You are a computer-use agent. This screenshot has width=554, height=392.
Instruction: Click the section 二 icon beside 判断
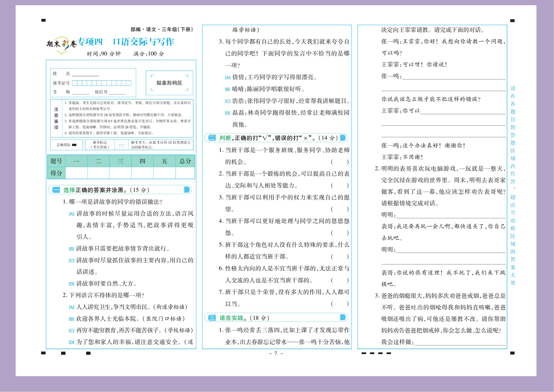click(212, 138)
